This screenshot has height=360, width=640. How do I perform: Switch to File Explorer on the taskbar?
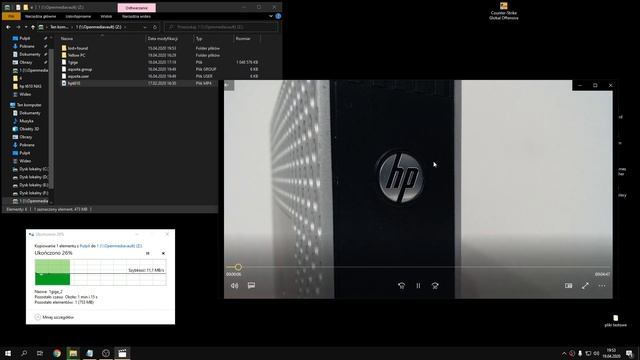pos(73,353)
